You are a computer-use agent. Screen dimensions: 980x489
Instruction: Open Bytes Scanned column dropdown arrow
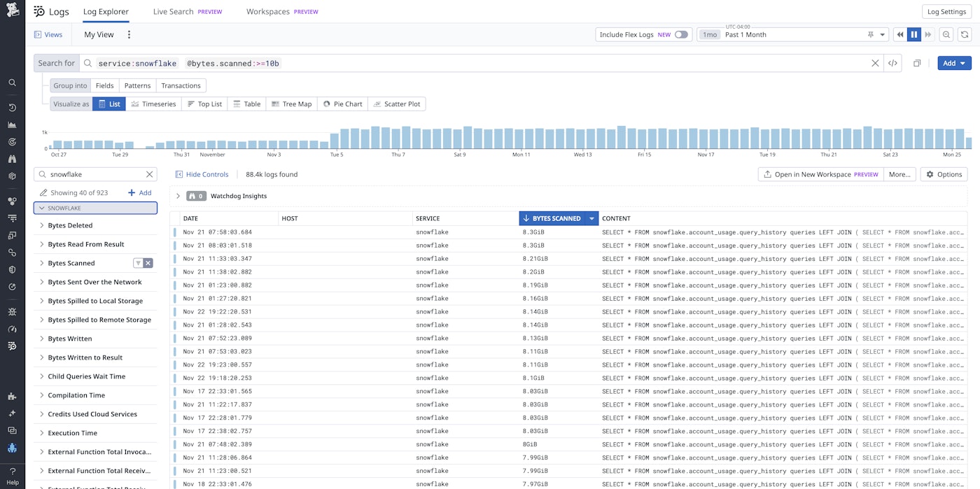(591, 218)
